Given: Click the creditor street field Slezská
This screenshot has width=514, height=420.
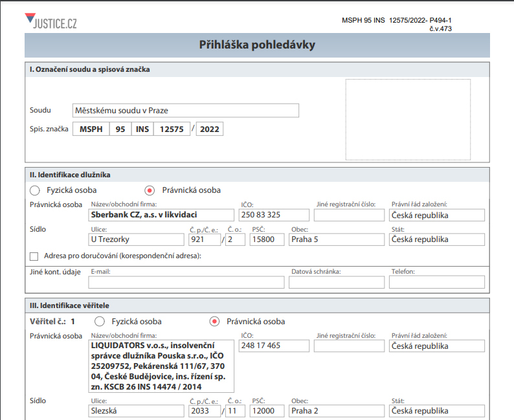Looking at the screenshot, I should coord(137,411).
